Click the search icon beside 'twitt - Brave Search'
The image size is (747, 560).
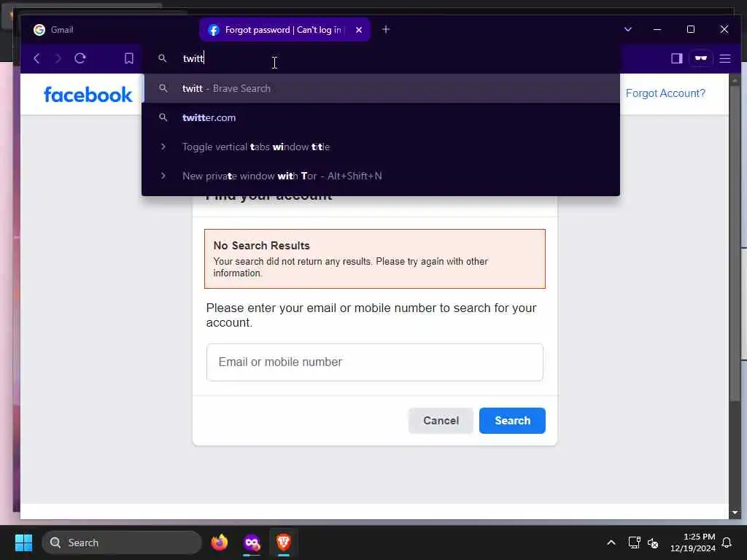[x=163, y=88]
